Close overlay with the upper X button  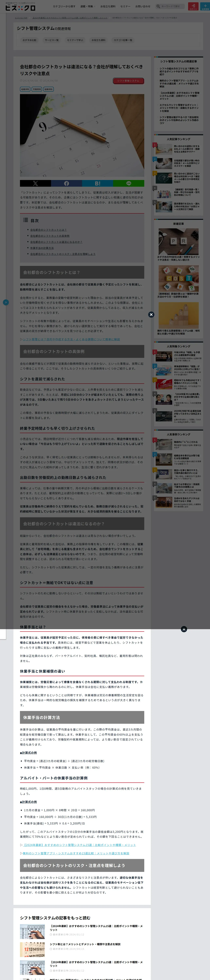click(151, 315)
